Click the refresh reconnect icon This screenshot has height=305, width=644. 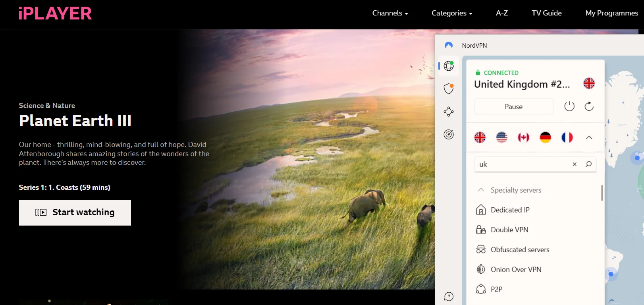coord(589,106)
